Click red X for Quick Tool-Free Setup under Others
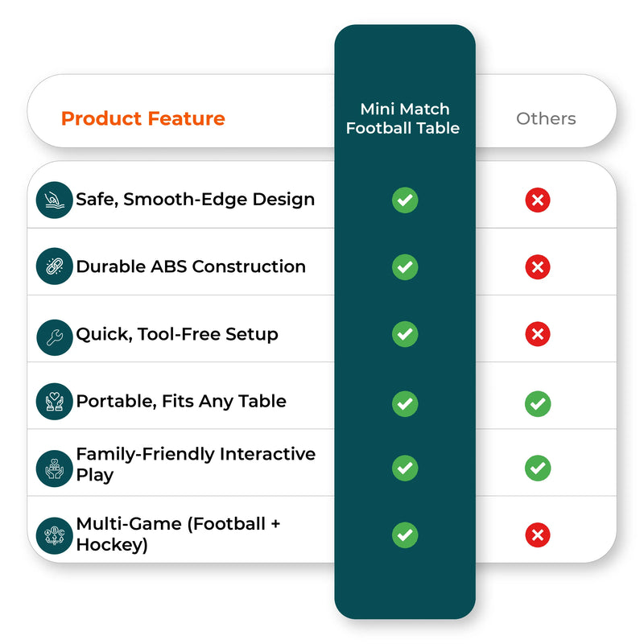 tap(538, 334)
